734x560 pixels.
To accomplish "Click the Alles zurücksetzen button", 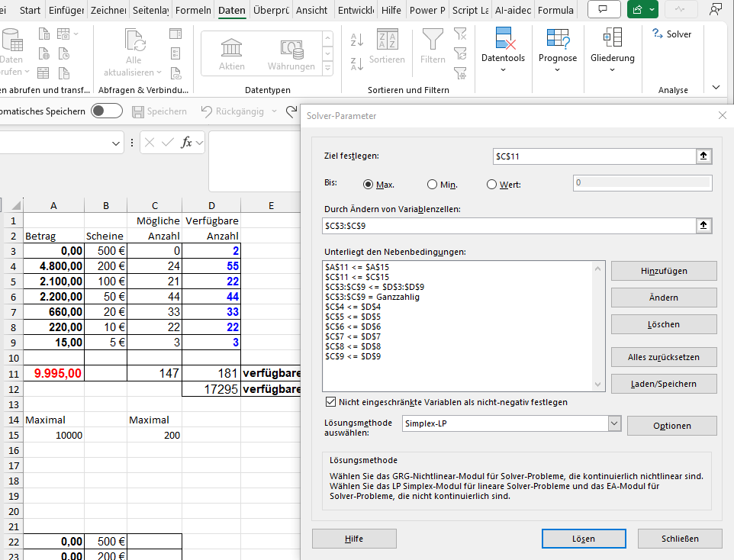I will tap(664, 357).
